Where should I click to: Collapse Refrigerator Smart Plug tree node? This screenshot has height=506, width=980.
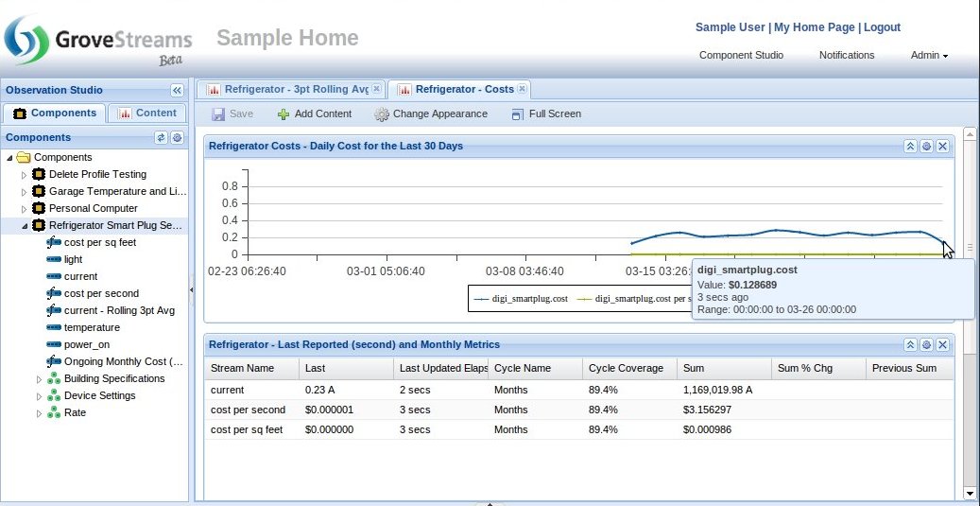[x=25, y=226]
